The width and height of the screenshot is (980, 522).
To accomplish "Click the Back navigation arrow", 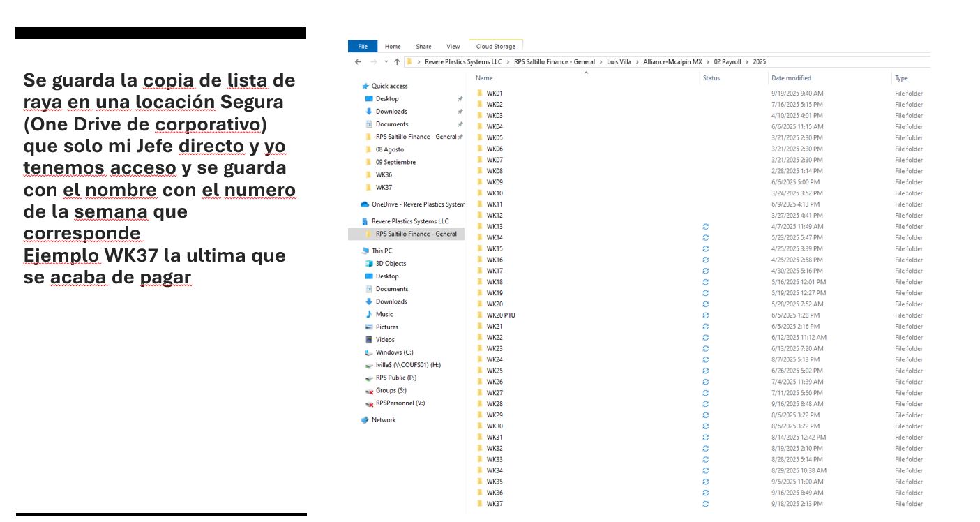I will [358, 62].
